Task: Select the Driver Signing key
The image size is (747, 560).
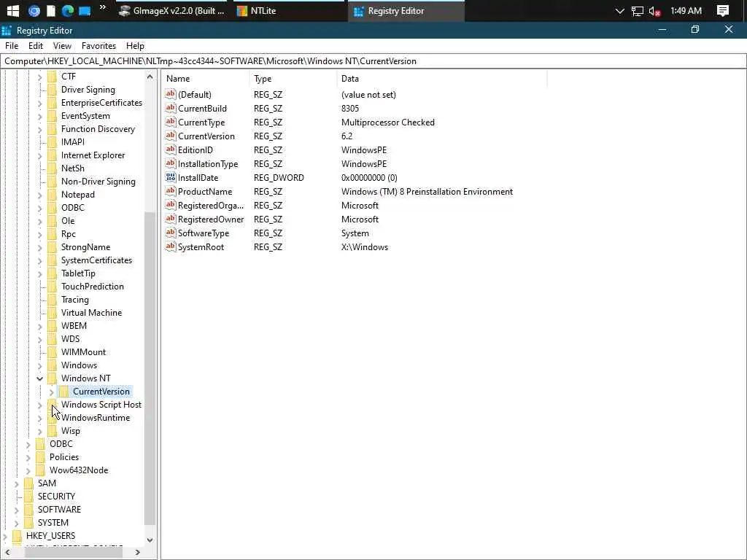Action: (88, 90)
